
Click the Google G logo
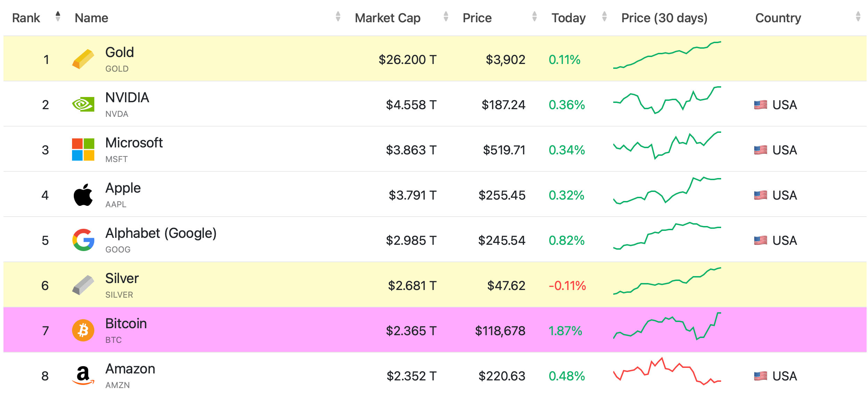coord(83,240)
